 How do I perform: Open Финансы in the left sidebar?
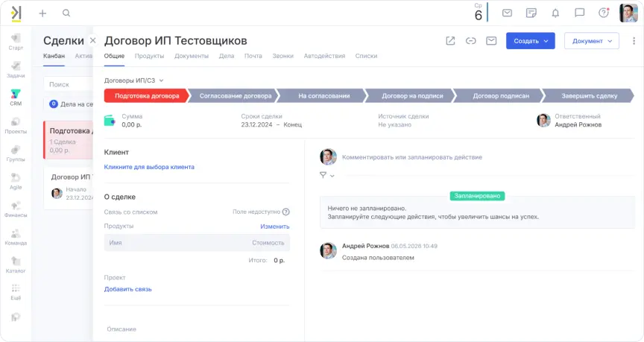click(x=16, y=209)
